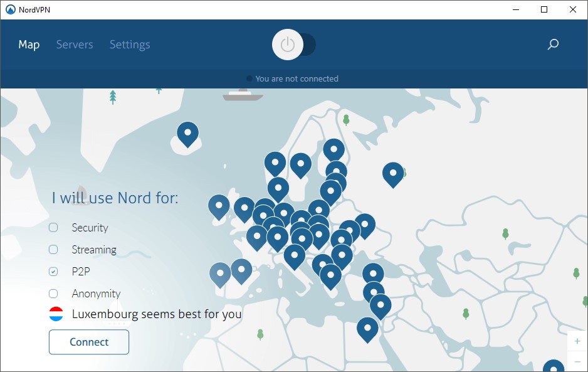Open the Servers tab
Viewport: 588px width, 372px height.
point(75,45)
